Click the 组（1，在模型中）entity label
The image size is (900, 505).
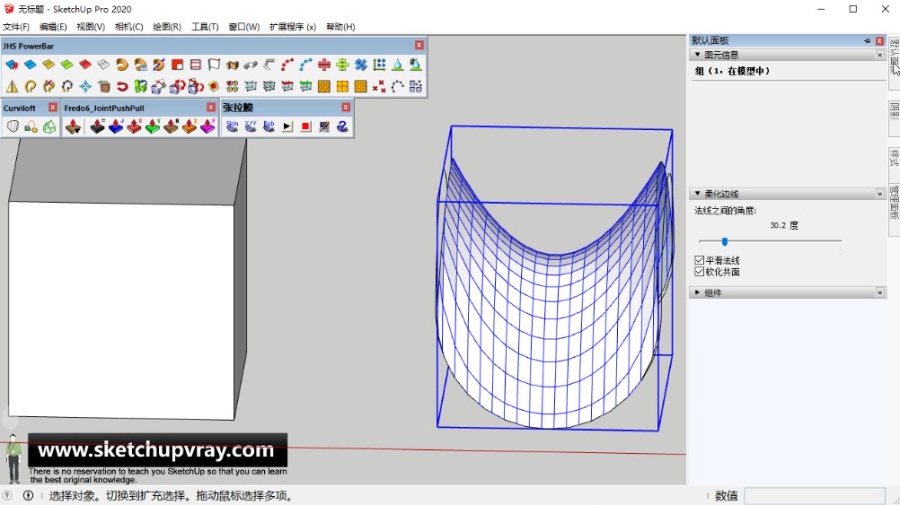pos(732,71)
